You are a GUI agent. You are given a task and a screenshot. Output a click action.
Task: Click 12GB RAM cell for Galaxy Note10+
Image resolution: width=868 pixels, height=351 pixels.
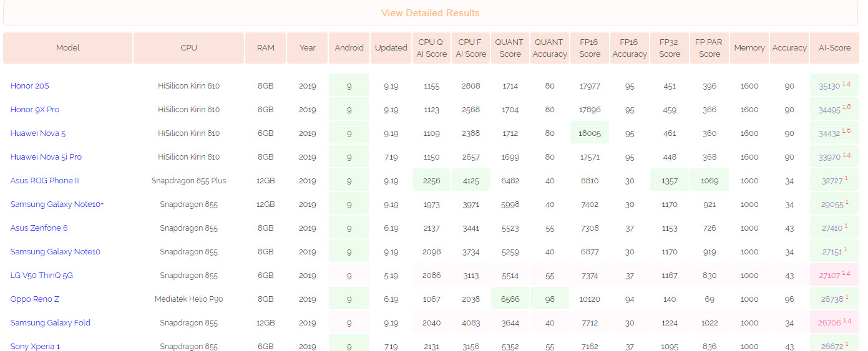265,204
